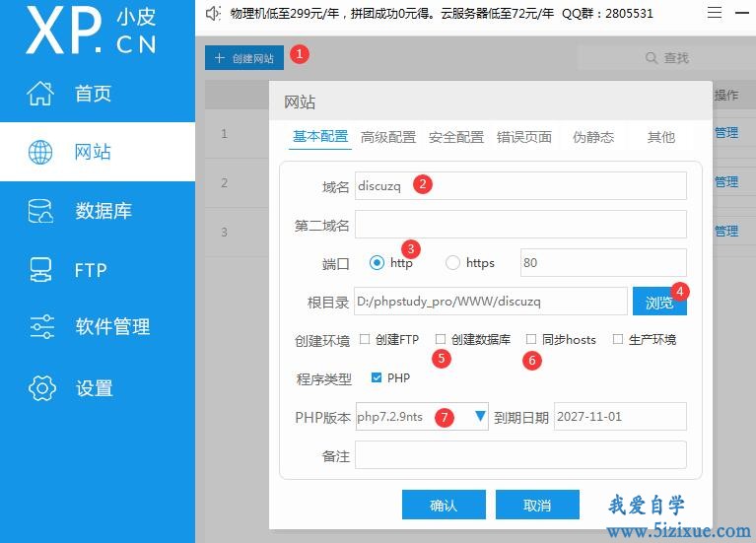The height and width of the screenshot is (543, 756).
Task: Click the 浏览 browse button
Action: point(659,302)
